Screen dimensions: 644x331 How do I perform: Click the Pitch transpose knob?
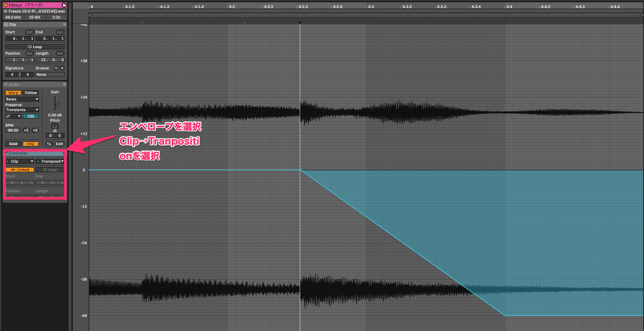(x=55, y=126)
